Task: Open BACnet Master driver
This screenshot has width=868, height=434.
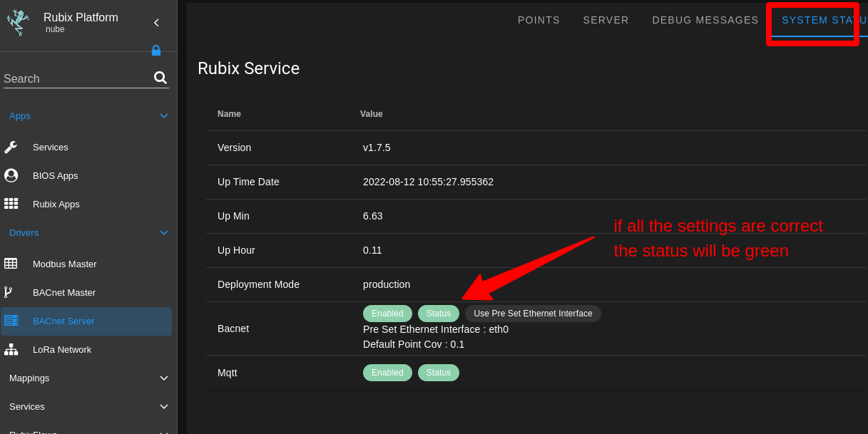Action: (x=64, y=292)
